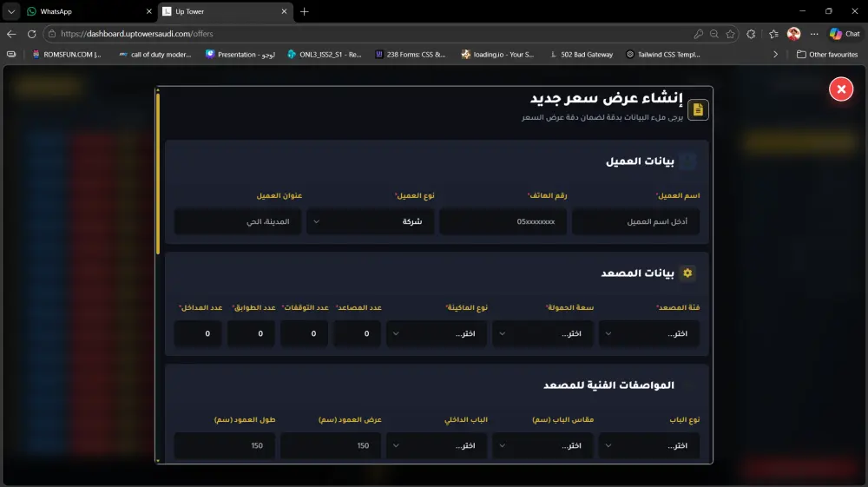This screenshot has height=487, width=868.
Task: Open the الباب الداخلي dropdown
Action: (437, 445)
